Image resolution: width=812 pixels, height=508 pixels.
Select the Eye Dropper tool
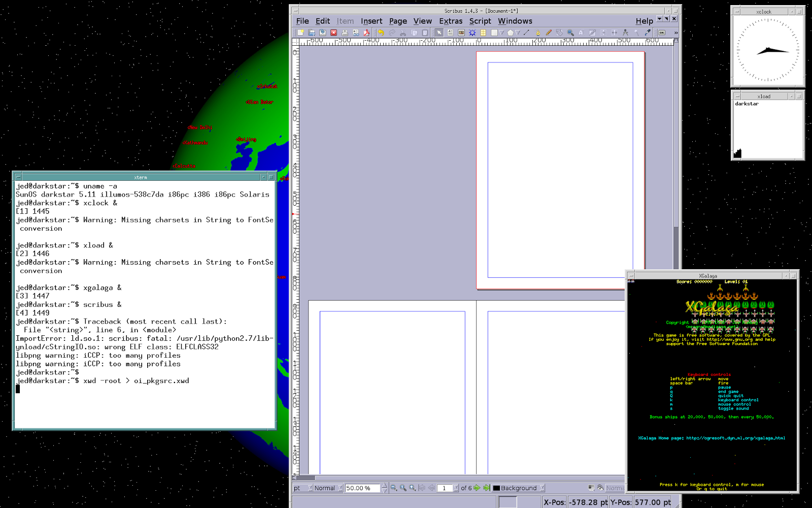point(648,33)
